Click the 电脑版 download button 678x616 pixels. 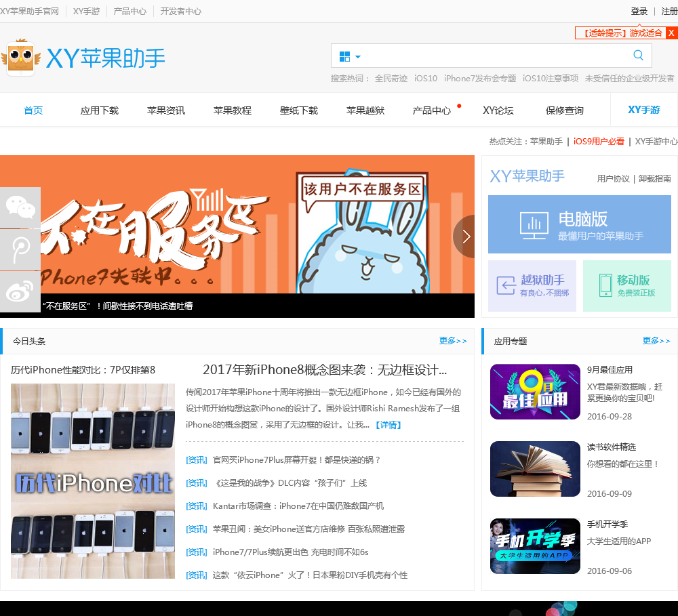[x=580, y=224]
